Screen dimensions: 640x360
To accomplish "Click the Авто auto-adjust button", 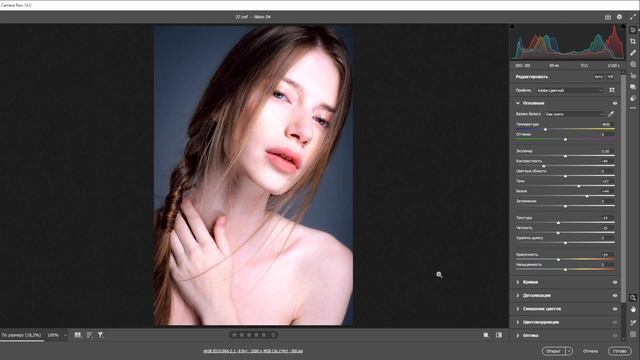I will (x=598, y=77).
